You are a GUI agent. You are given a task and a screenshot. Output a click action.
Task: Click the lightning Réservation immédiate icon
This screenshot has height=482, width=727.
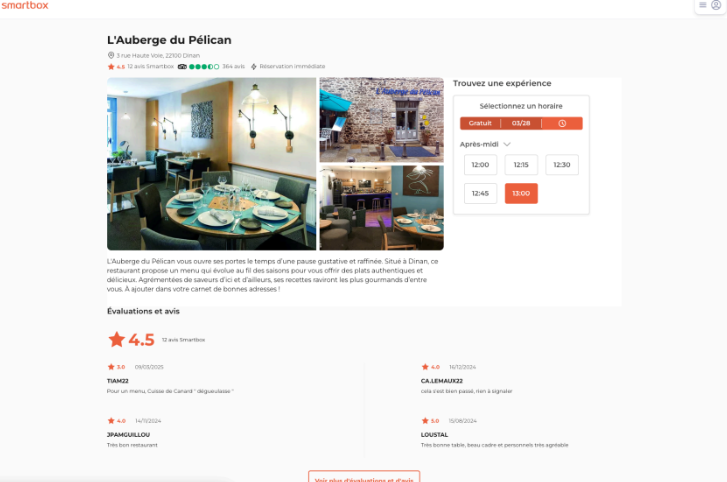point(254,67)
